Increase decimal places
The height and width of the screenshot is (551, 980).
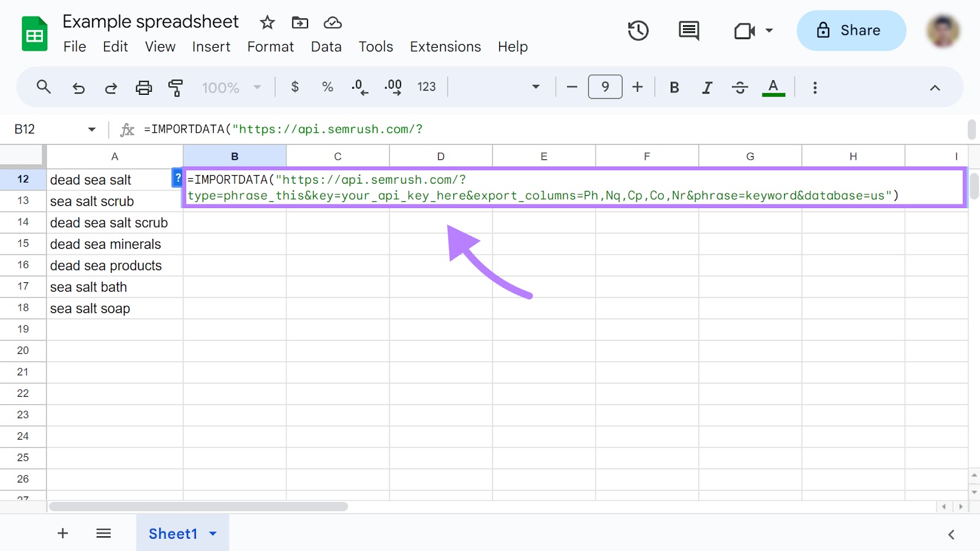393,87
